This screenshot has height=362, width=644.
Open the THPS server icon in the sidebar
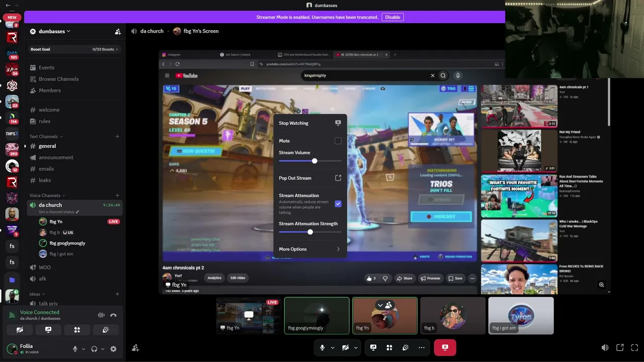click(x=12, y=134)
